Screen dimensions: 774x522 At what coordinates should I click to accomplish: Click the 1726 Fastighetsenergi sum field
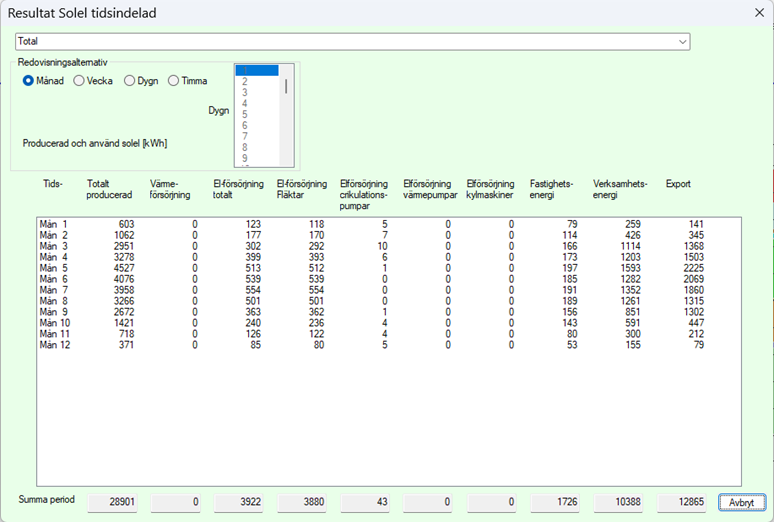[x=557, y=502]
